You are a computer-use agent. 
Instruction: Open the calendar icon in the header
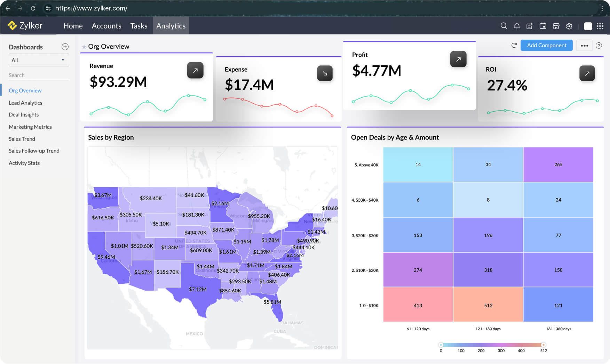543,26
